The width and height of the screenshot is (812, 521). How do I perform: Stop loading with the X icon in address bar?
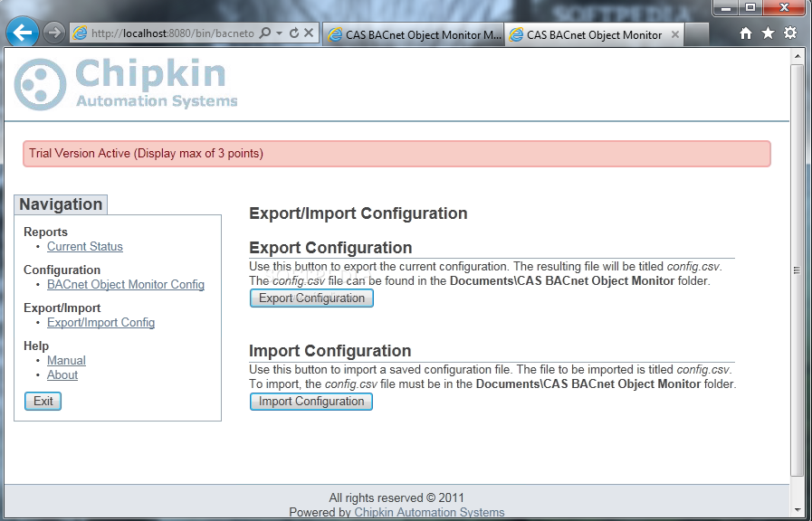pos(309,33)
